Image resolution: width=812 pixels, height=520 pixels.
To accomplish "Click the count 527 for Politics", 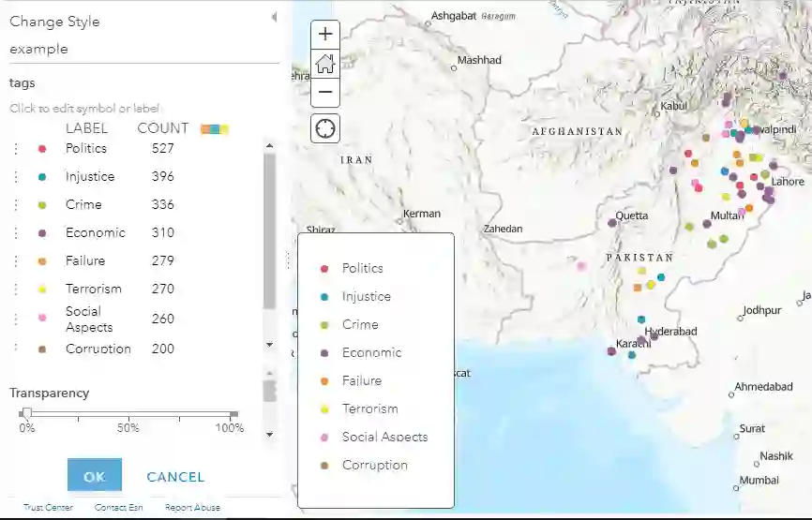I will click(162, 148).
